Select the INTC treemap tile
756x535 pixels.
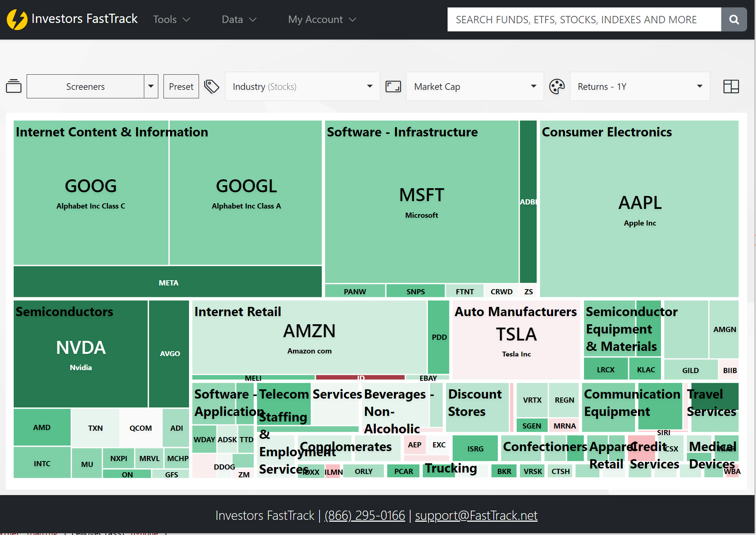point(42,463)
